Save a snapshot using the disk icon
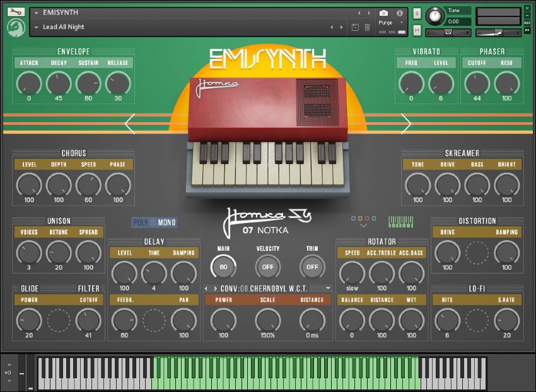Screen dimensions: 536x392 click(356, 27)
